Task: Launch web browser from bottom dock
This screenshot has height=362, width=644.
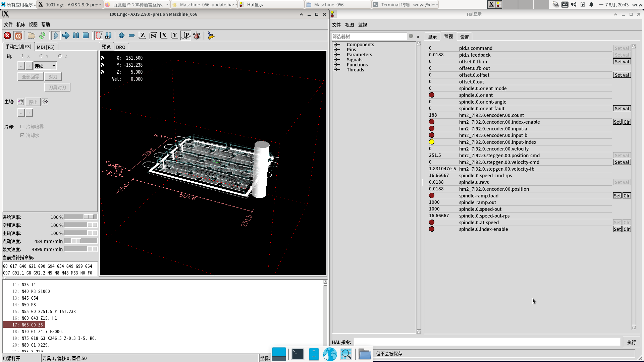Action: 330,354
